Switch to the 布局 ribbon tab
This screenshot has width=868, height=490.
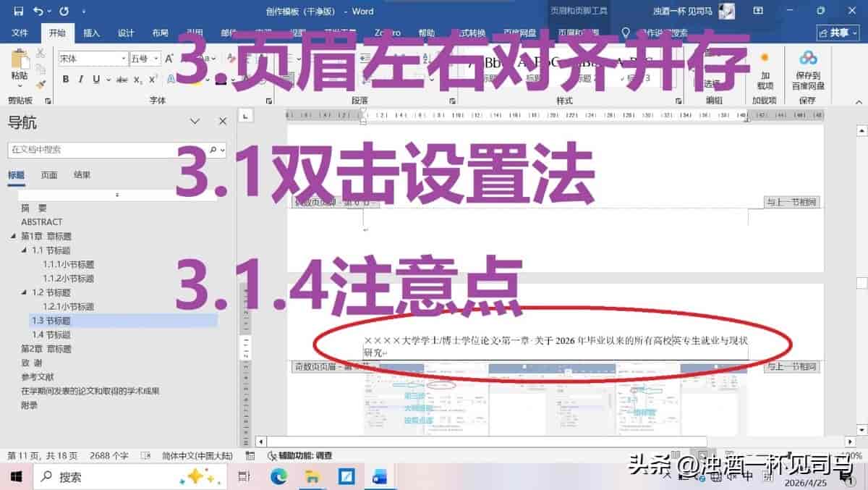[x=161, y=33]
